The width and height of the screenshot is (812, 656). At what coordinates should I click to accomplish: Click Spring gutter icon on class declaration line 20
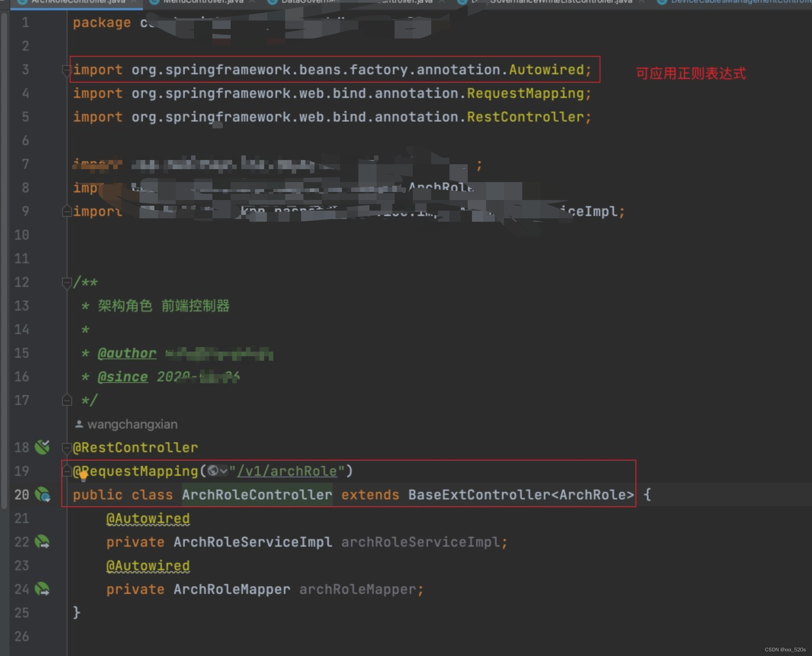pyautogui.click(x=42, y=494)
